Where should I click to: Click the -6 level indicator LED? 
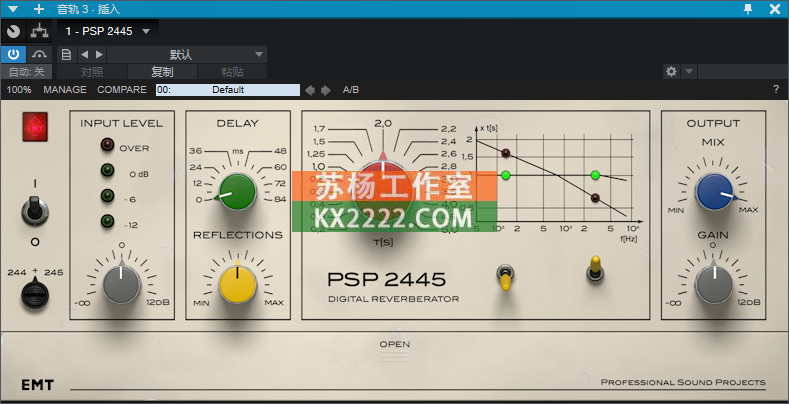click(107, 196)
